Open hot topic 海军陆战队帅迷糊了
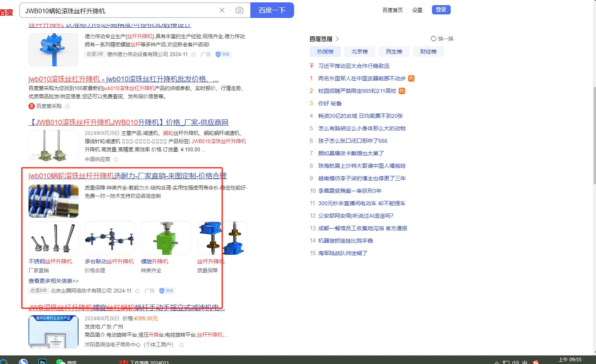This screenshot has height=364, width=596. tap(343, 253)
